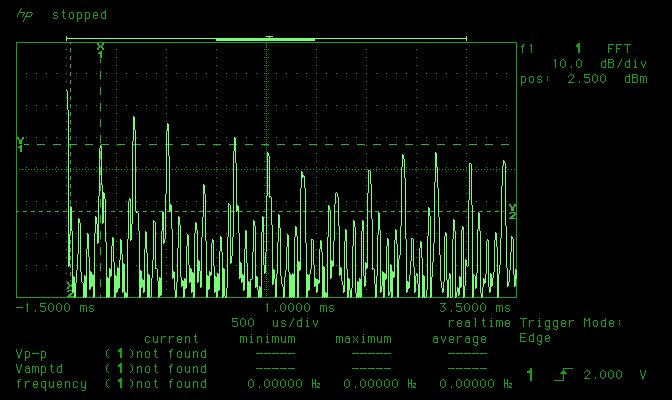Click the rising edge trigger slope icon
The image size is (672, 400).
(x=563, y=375)
